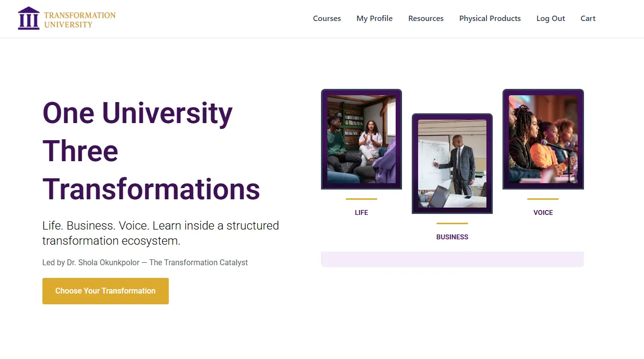Click the LIFE program thumbnail image
The height and width of the screenshot is (359, 644).
(x=361, y=139)
